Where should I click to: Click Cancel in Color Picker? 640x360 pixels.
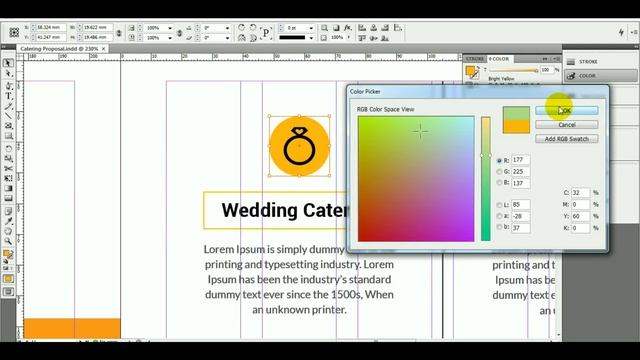coord(567,124)
